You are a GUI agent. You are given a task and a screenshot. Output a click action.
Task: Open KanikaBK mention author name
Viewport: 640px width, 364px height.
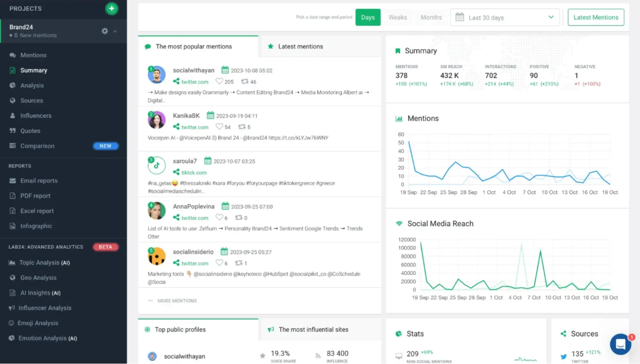click(186, 116)
